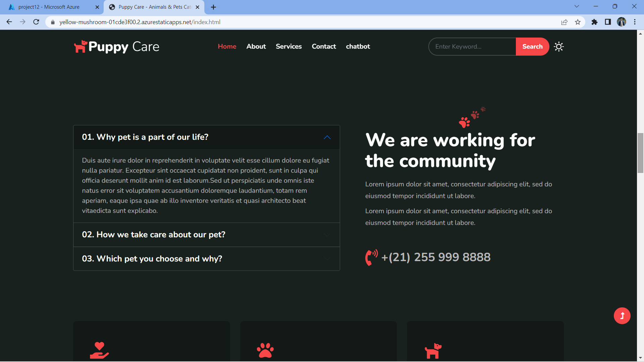The image size is (644, 362).
Task: Click the Search button
Action: pyautogui.click(x=532, y=47)
